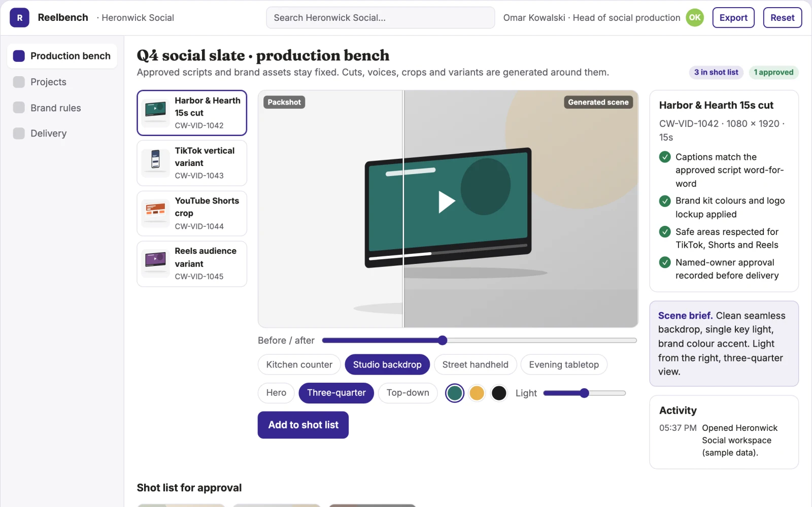Pick the black colour swatch

(x=499, y=393)
